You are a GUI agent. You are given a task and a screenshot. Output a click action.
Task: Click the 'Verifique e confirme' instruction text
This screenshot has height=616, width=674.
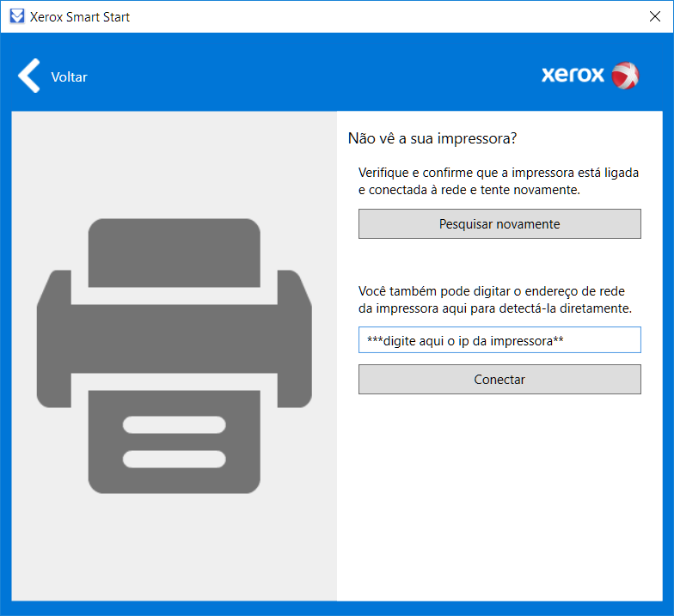[499, 181]
